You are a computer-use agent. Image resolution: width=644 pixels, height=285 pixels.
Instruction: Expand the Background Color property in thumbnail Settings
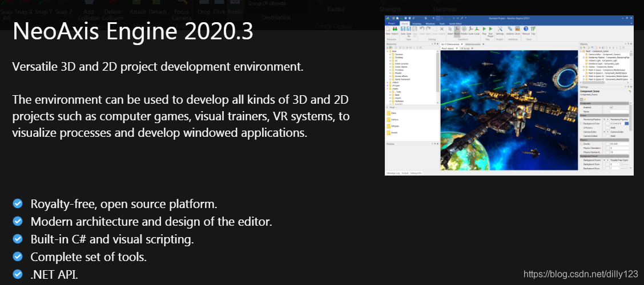(x=581, y=124)
